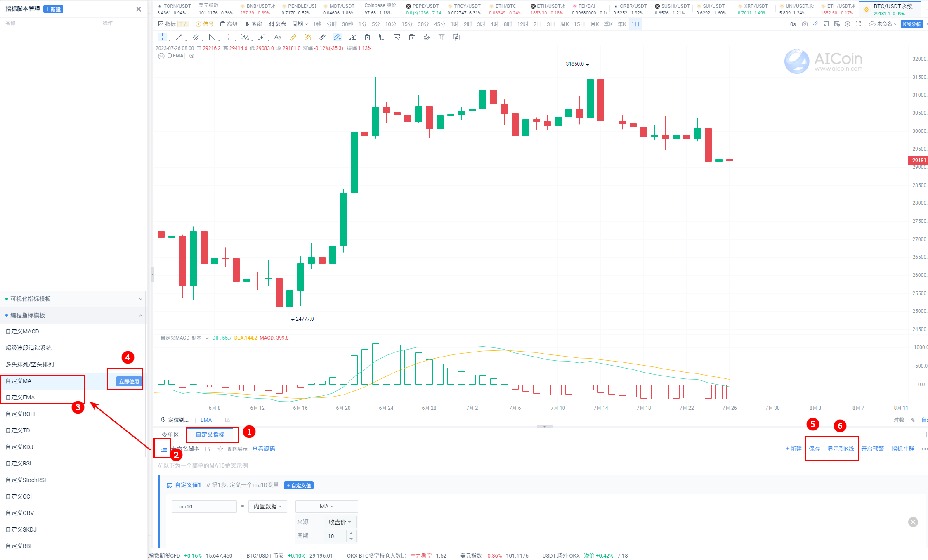Select the Aa text annotation tool
Screen dimensions: 928x560
(x=278, y=37)
